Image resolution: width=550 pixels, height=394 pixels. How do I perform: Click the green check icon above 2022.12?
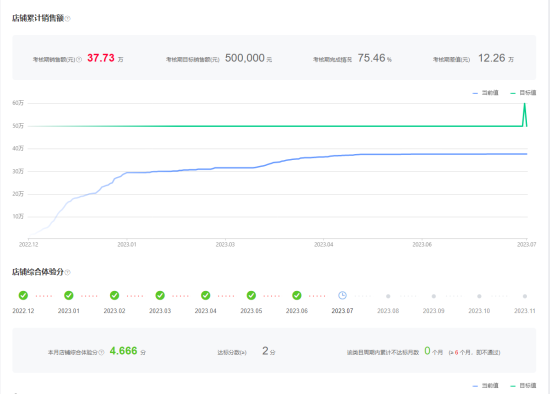tap(23, 295)
